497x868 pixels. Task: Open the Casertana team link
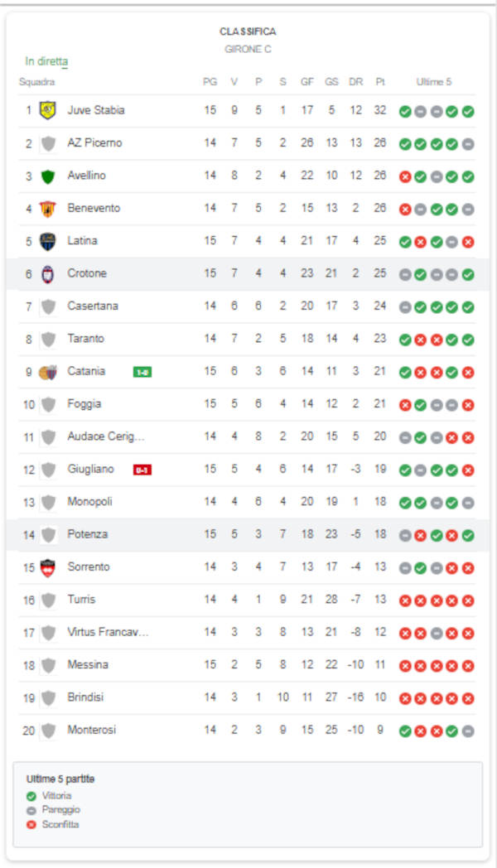[x=93, y=306]
